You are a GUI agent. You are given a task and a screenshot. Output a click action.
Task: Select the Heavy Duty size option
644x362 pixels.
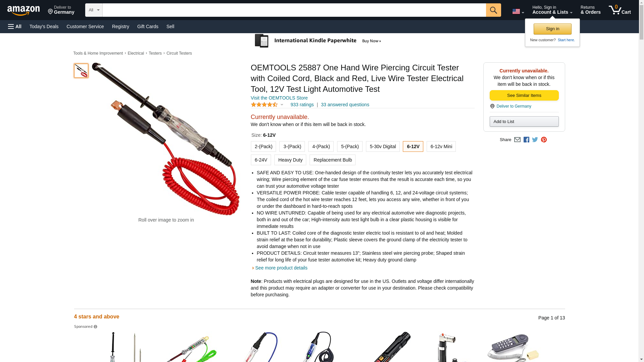coord(290,160)
